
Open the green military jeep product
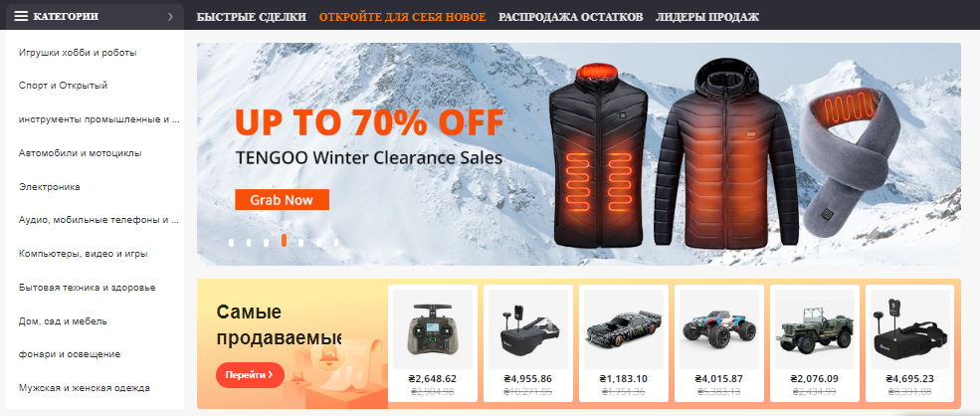click(815, 329)
